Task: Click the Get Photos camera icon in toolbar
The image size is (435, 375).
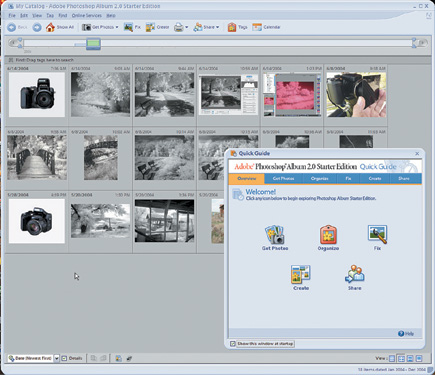Action: point(86,27)
